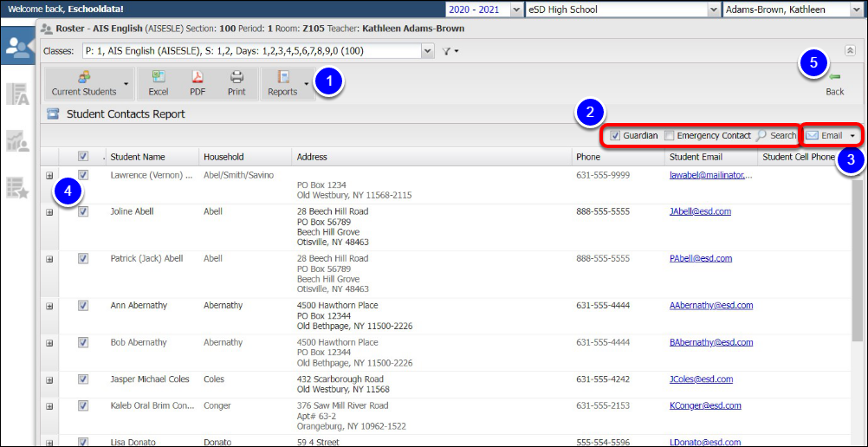Image resolution: width=868 pixels, height=447 pixels.
Task: Sort by Student Email column header
Action: (x=711, y=157)
